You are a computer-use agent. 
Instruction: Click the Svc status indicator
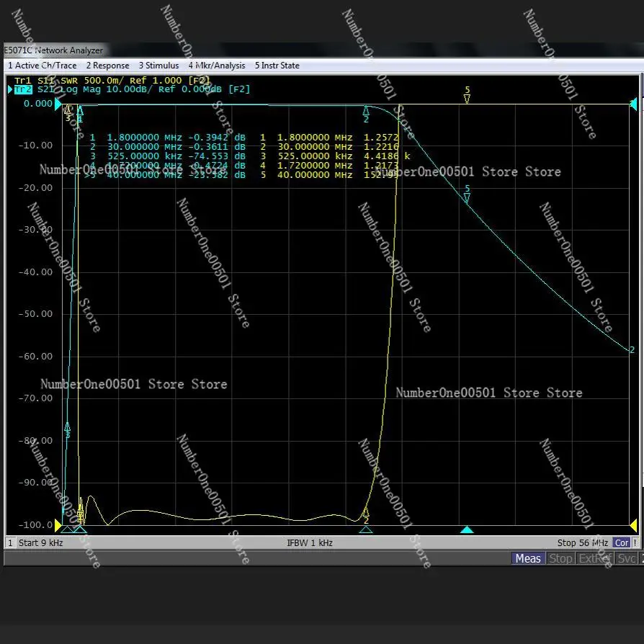[626, 558]
